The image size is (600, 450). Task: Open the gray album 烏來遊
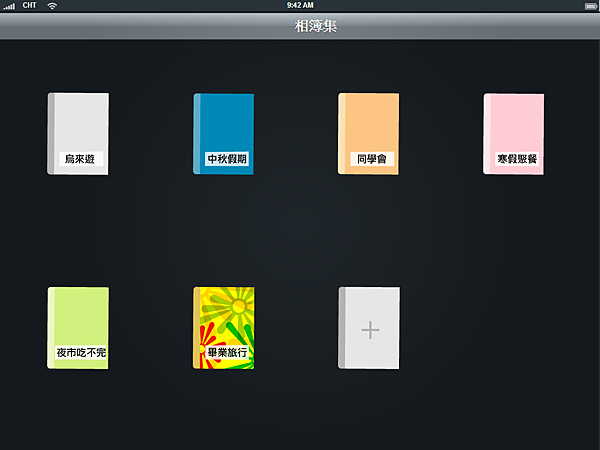[x=78, y=134]
